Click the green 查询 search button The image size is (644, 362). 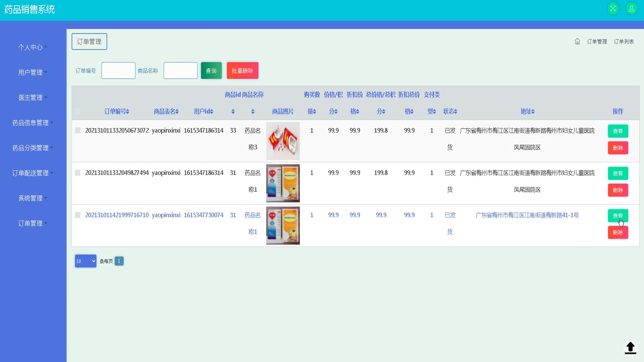click(211, 71)
